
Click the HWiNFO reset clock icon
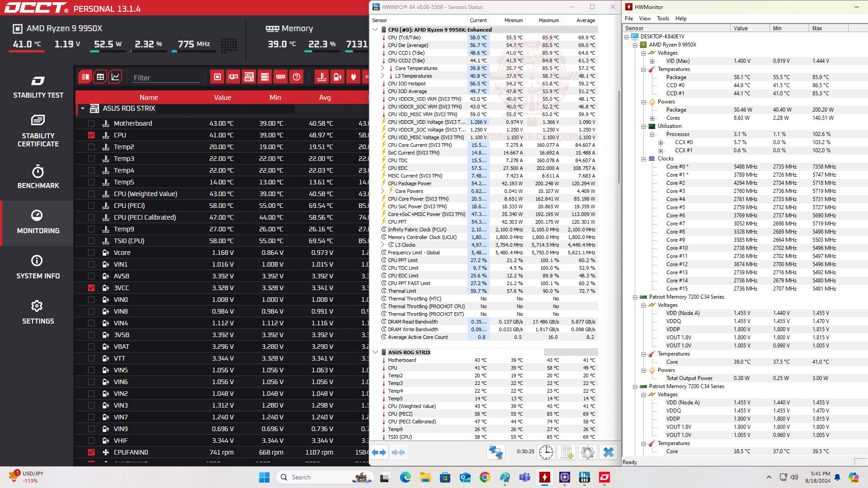point(546,452)
